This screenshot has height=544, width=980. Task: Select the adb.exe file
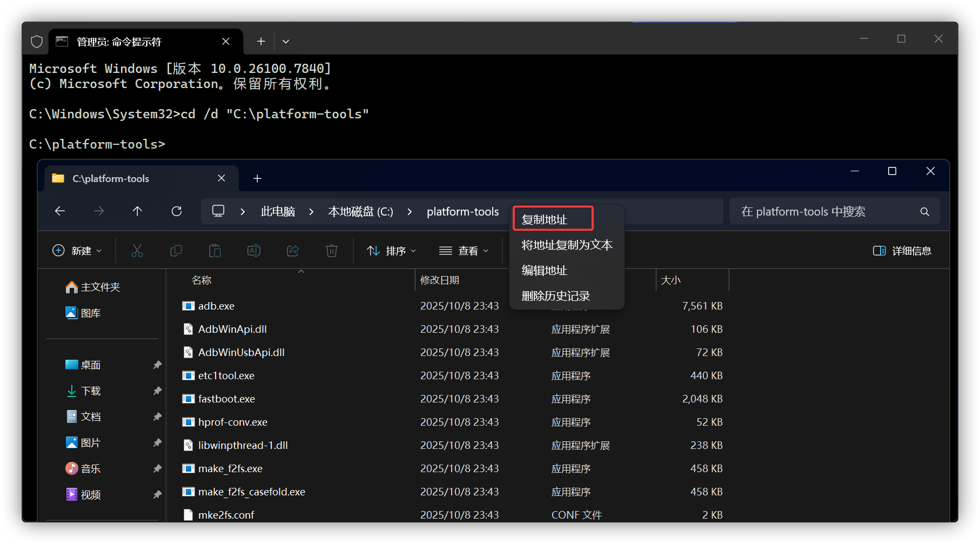[216, 306]
